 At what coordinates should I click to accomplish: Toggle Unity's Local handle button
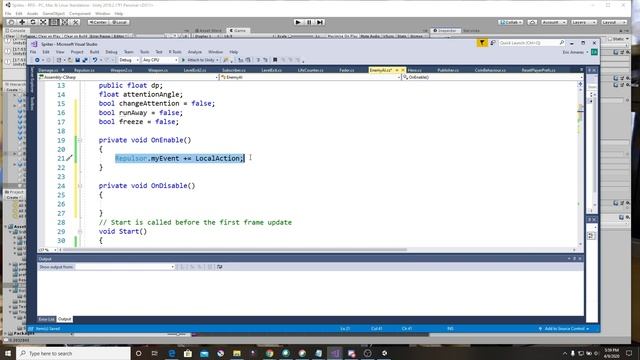point(120,22)
